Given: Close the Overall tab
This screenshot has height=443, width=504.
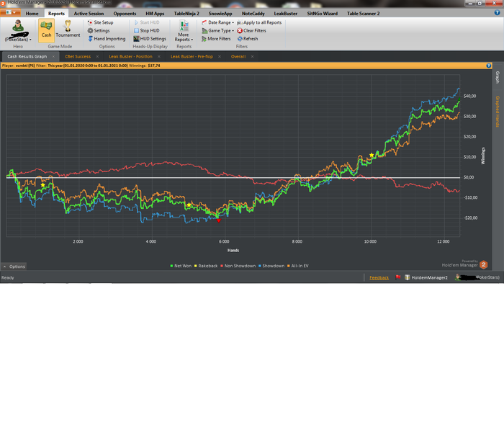Looking at the screenshot, I should pyautogui.click(x=252, y=57).
